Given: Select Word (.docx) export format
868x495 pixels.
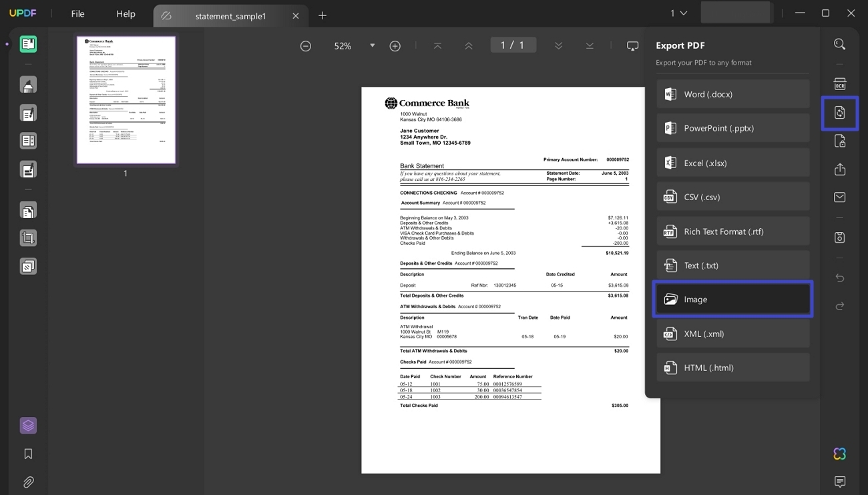Looking at the screenshot, I should point(732,94).
